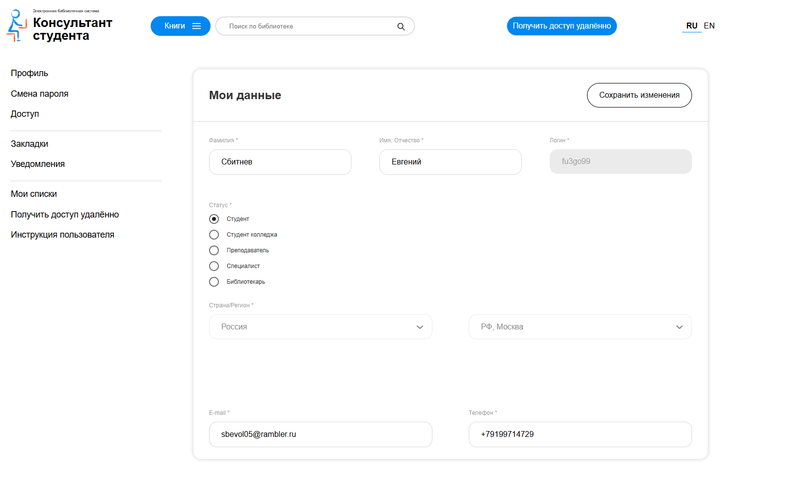Switch language to EN
The image size is (800, 487).
709,26
